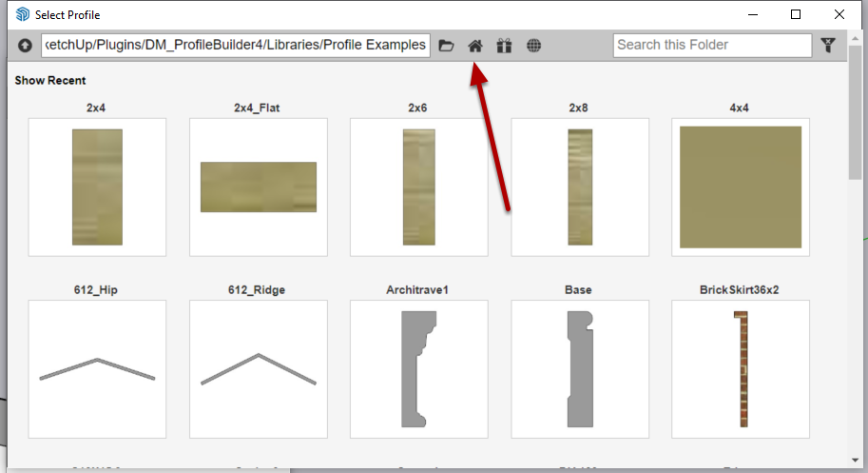Expand the Show Recent section
Viewport: 868px width, 473px height.
[x=49, y=81]
